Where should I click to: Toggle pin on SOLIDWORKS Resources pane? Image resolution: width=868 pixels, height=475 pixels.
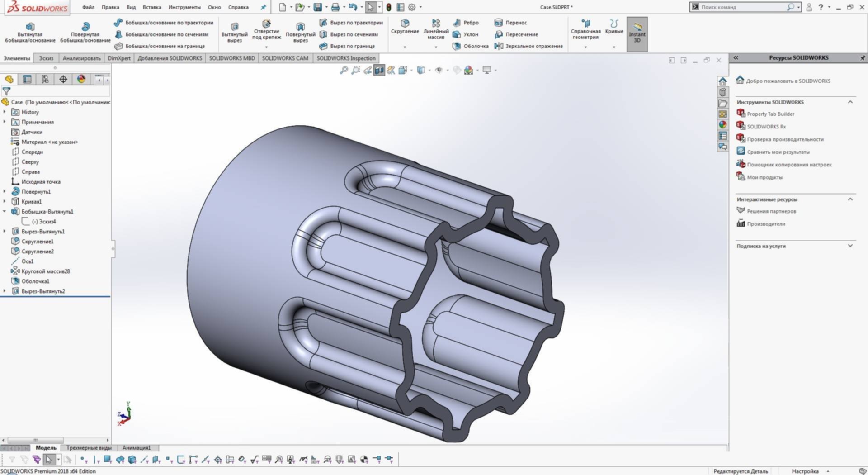coord(862,58)
